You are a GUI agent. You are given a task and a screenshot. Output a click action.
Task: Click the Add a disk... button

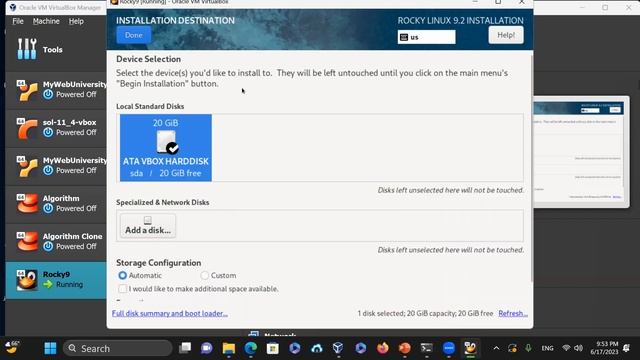tap(148, 226)
